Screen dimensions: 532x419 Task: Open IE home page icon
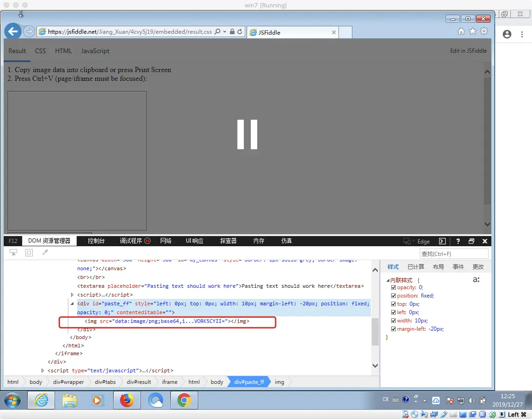[461, 31]
